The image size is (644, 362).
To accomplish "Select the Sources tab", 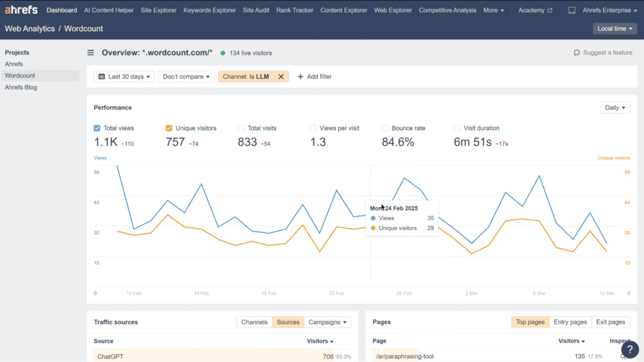I will [288, 322].
